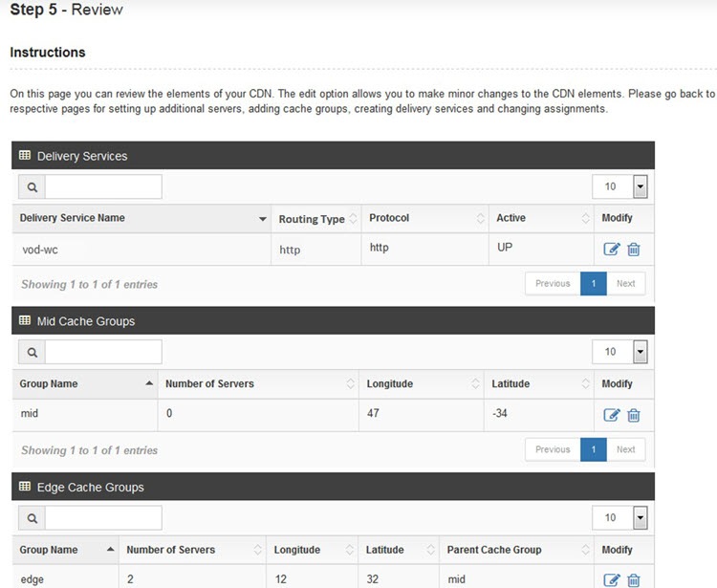Click the edge parent cache group value mid

[456, 579]
